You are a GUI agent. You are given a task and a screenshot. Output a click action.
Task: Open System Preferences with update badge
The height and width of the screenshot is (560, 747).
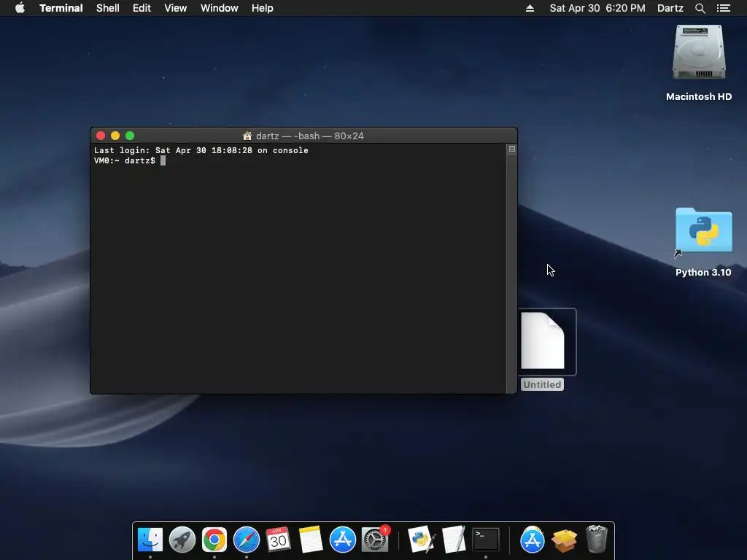pyautogui.click(x=375, y=540)
